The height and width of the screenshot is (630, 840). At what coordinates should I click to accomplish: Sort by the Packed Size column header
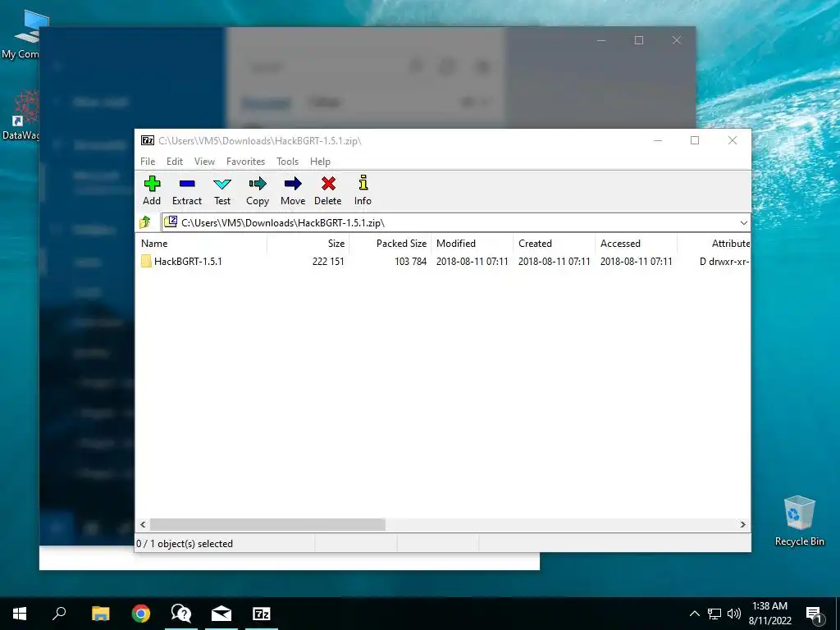(390, 243)
